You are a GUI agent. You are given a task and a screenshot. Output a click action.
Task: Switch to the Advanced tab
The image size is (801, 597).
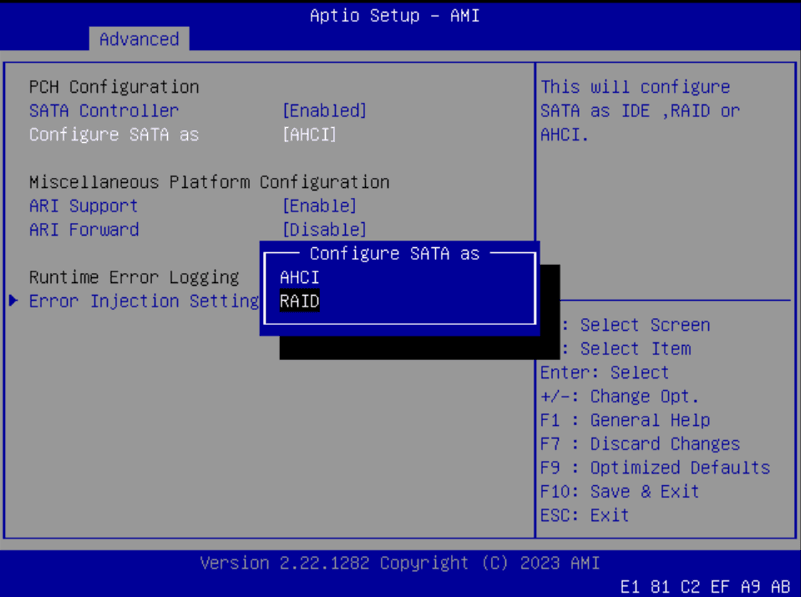coord(139,39)
